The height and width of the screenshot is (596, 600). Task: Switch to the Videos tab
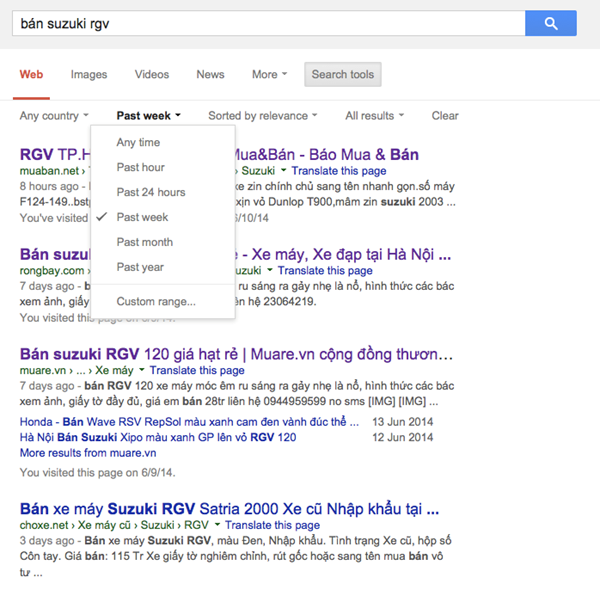tap(152, 75)
